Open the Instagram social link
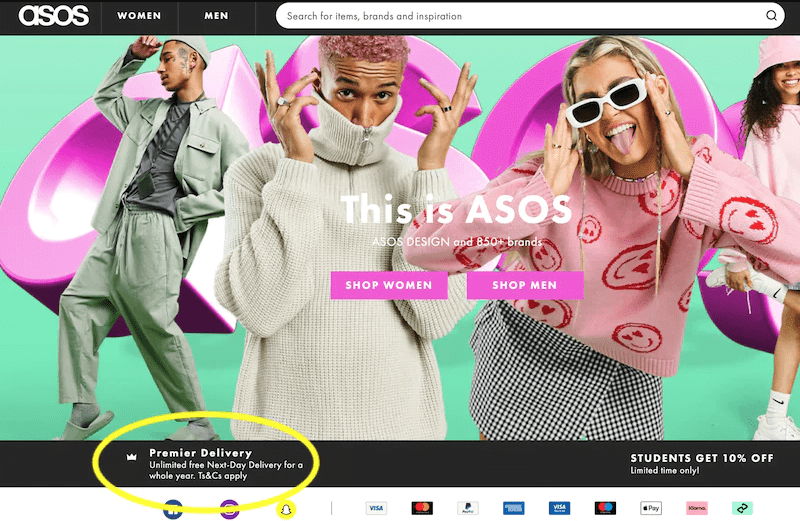The image size is (800, 521). tap(229, 508)
